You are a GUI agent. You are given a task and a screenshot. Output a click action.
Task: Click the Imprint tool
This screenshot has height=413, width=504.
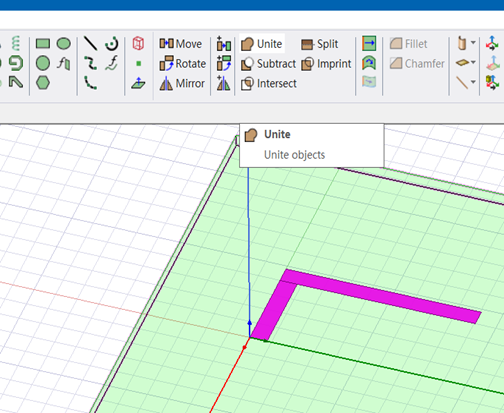[326, 63]
